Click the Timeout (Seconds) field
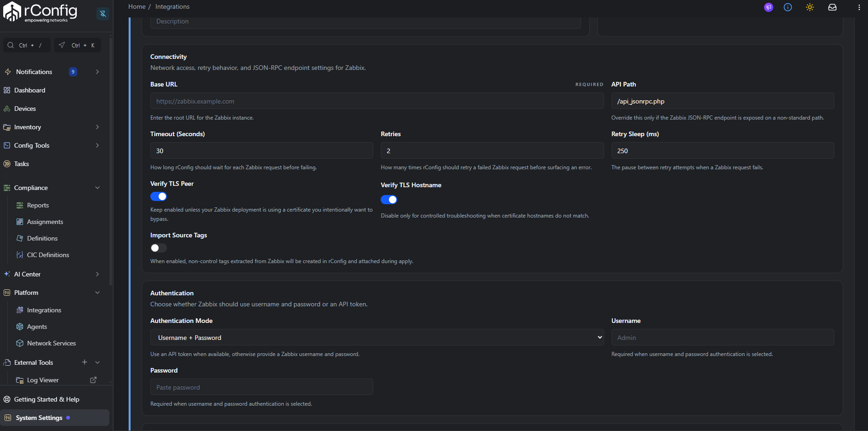This screenshot has height=431, width=868. click(x=262, y=151)
